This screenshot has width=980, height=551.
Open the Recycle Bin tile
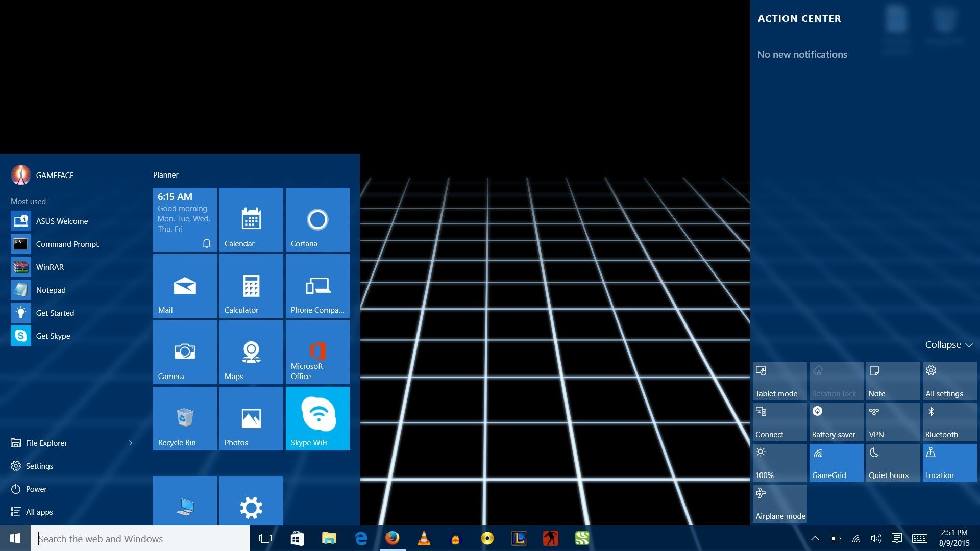point(185,418)
